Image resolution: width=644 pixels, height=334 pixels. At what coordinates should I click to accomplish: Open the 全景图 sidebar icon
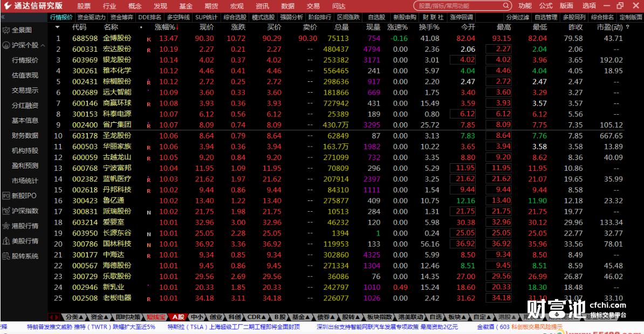click(x=6, y=30)
